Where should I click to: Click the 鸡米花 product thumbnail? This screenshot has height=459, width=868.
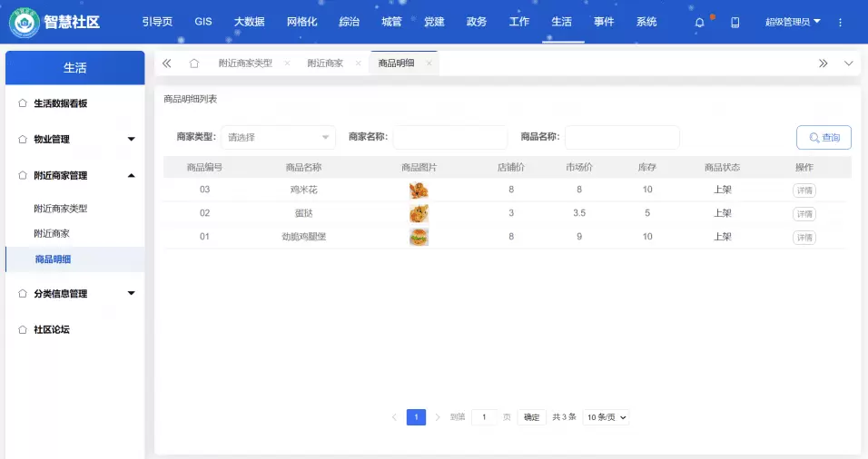pyautogui.click(x=419, y=190)
